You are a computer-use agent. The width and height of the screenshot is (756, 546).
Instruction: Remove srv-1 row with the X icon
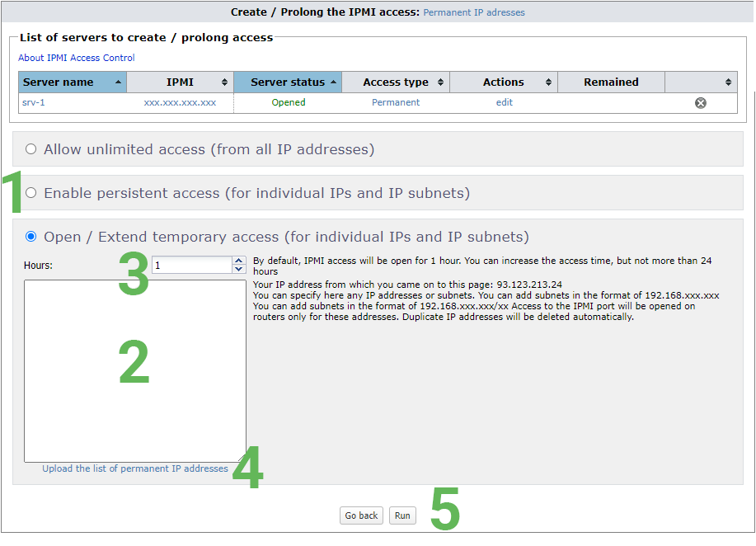coord(700,103)
